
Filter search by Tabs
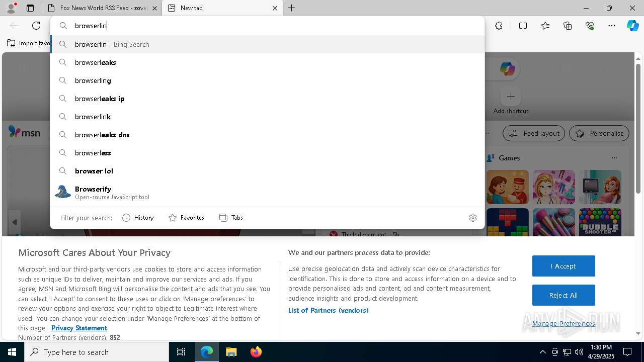point(231,218)
